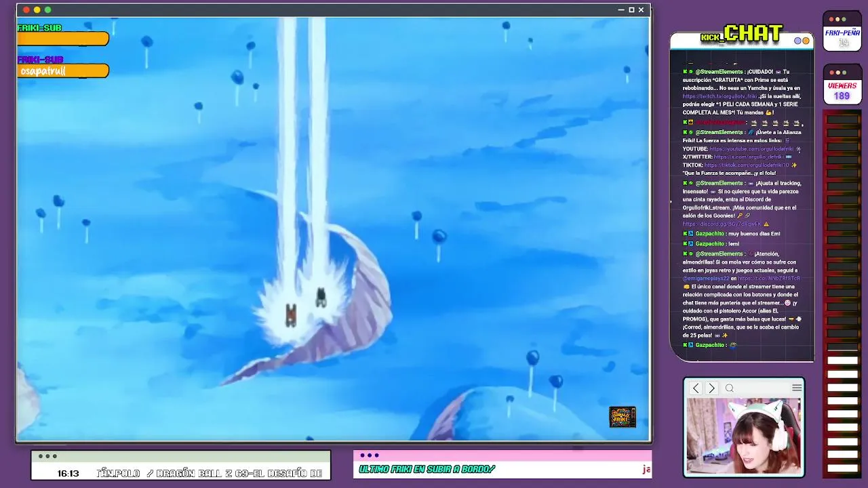The width and height of the screenshot is (868, 488).
Task: Click the green dot on video window
Action: click(x=47, y=9)
